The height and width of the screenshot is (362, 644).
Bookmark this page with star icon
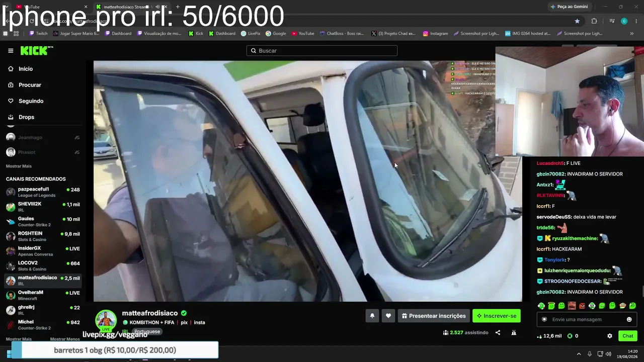click(577, 21)
